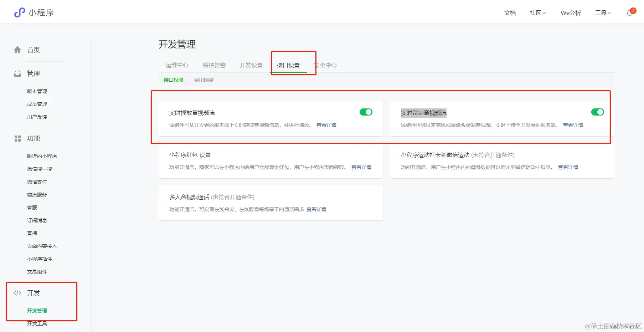
Task: Click the 管理 section icon
Action: pyautogui.click(x=17, y=73)
